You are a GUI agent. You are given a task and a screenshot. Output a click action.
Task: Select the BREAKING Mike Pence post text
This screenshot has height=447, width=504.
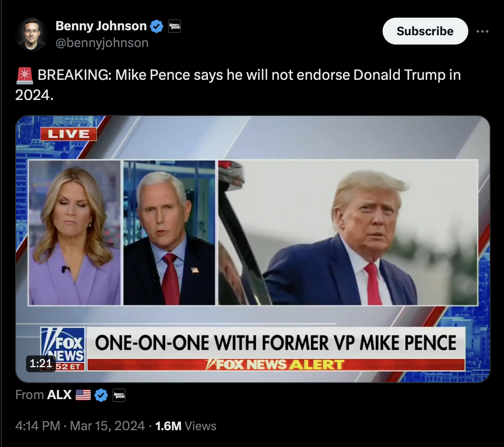(x=238, y=85)
